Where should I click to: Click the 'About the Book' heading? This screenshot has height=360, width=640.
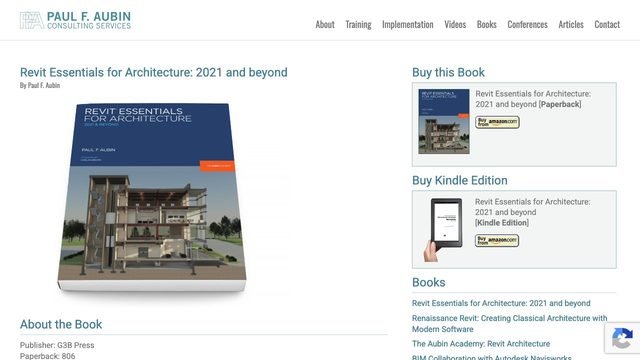click(x=61, y=324)
